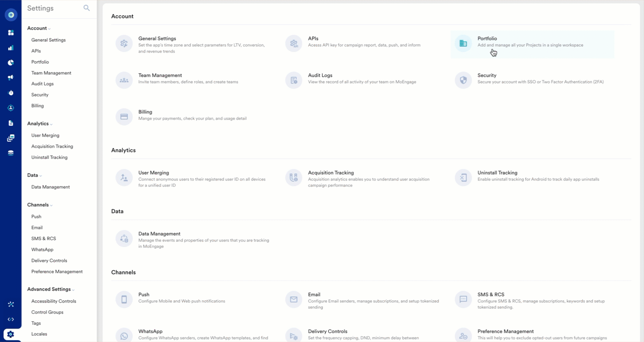This screenshot has width=644, height=342.
Task: Open the create plus button in left rail
Action: pos(11,15)
